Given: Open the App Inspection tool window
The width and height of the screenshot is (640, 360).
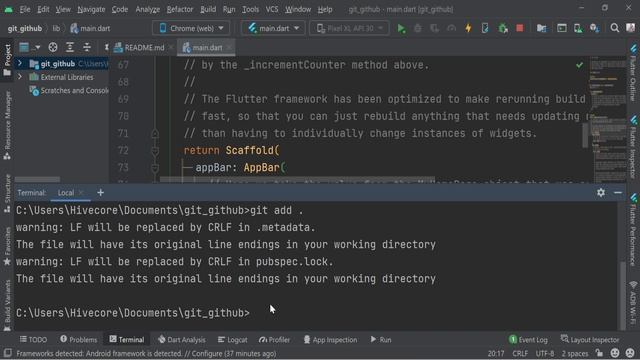Looking at the screenshot, I should (x=330, y=339).
